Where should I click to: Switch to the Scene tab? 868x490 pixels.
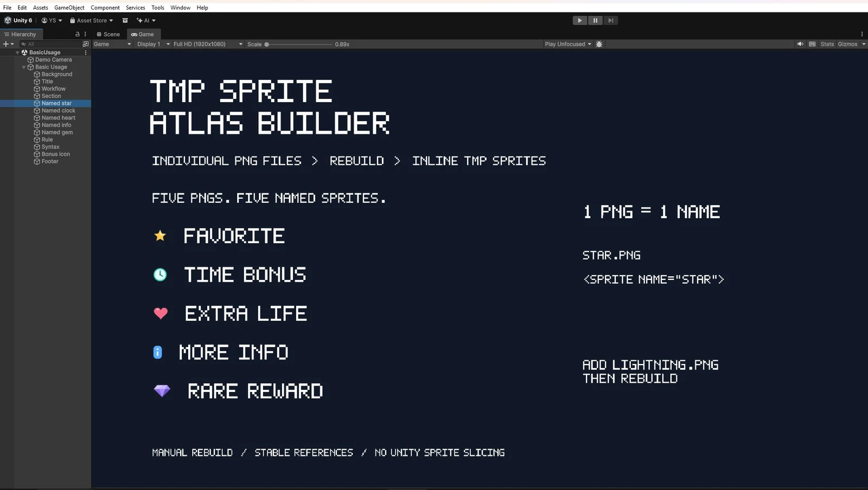point(108,34)
